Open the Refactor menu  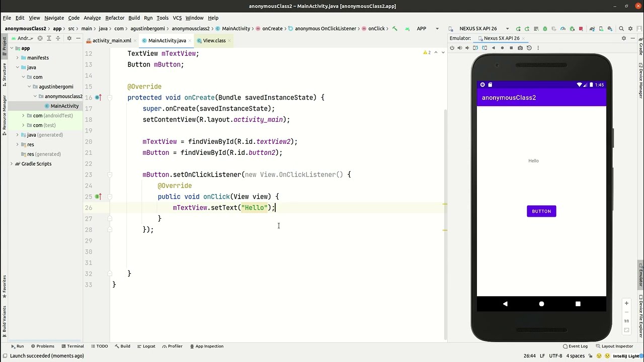coord(115,18)
